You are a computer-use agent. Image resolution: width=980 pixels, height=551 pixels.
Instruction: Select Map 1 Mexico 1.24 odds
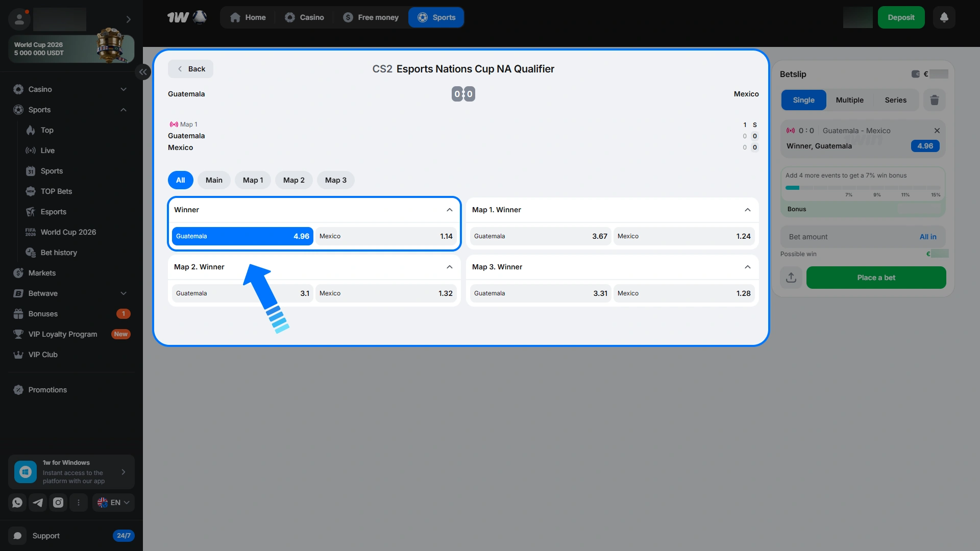684,236
